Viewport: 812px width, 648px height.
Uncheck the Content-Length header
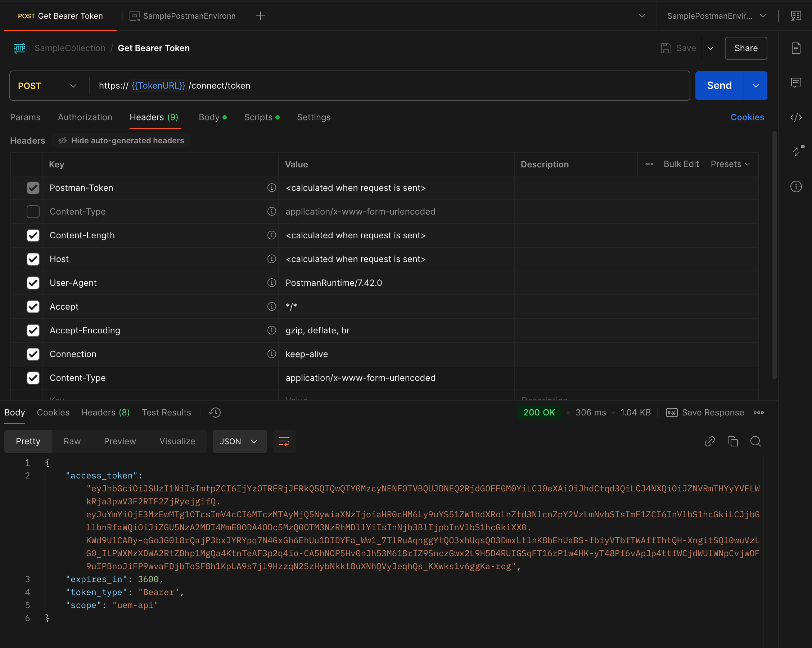click(x=33, y=235)
